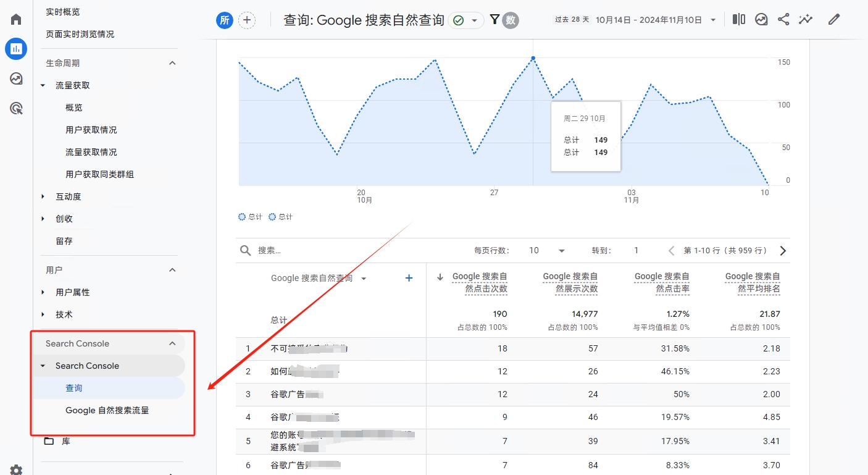Image resolution: width=868 pixels, height=475 pixels.
Task: Collapse the Search Console section chevron
Action: (172, 343)
